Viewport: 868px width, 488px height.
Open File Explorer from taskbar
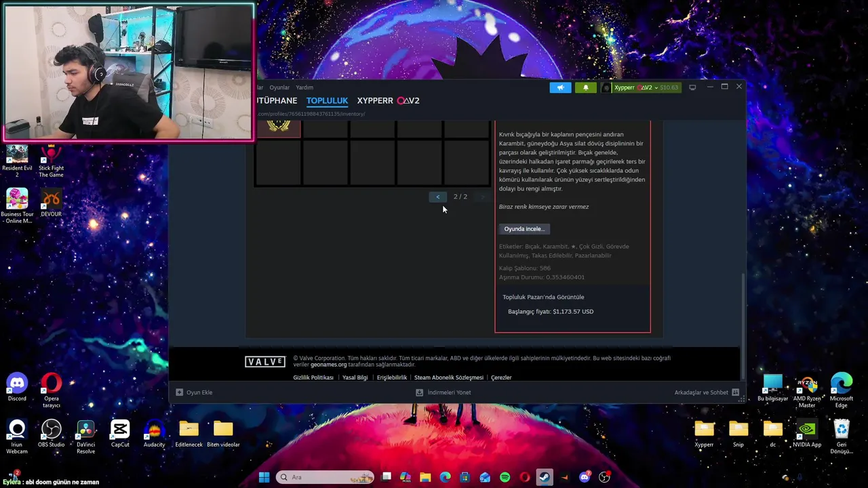(425, 477)
